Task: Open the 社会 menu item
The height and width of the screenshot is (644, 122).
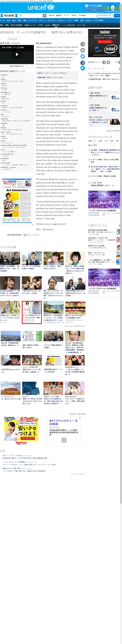Action: point(8,20)
